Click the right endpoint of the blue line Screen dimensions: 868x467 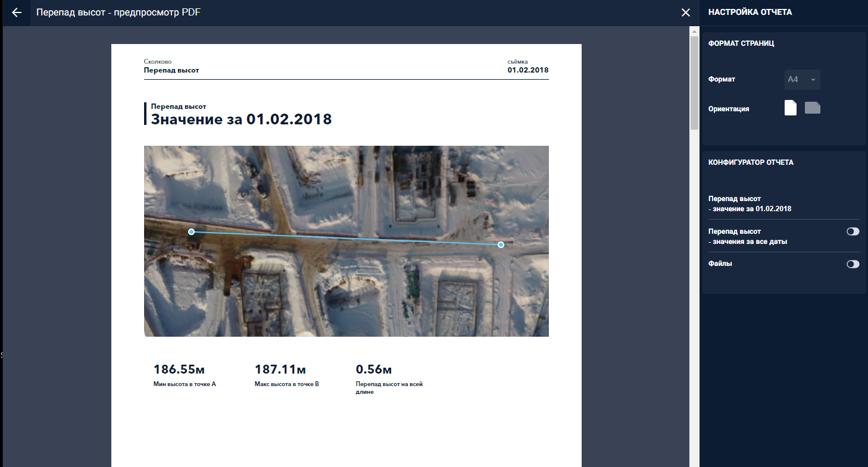501,245
